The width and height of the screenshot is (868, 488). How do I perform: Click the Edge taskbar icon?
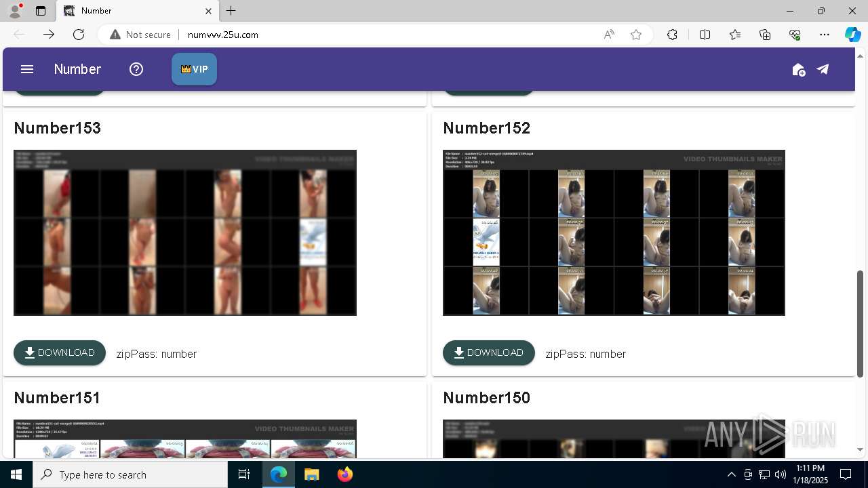pos(279,474)
